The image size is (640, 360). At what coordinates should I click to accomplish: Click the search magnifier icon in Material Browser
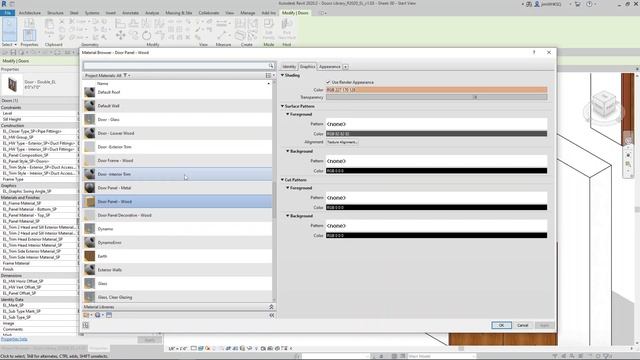[271, 66]
